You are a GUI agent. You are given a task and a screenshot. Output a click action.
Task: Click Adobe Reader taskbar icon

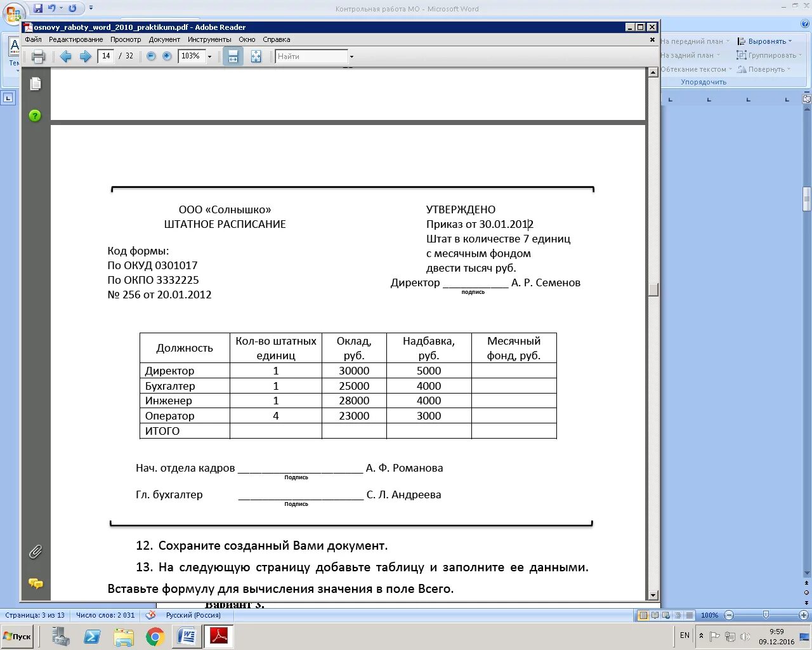pos(219,637)
